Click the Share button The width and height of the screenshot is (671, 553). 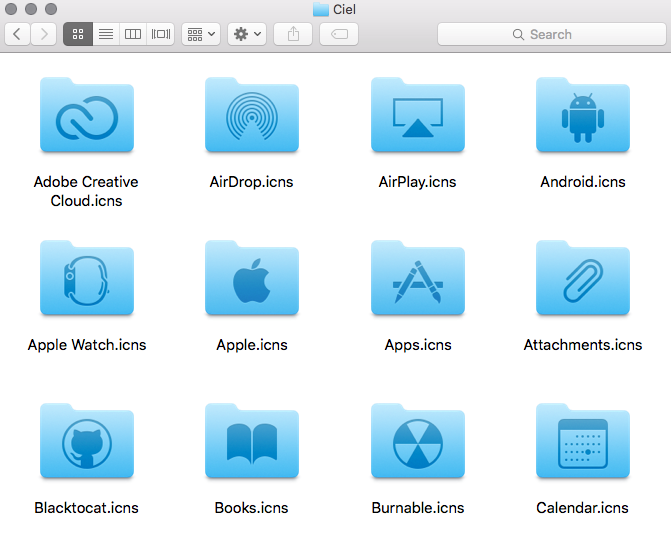pyautogui.click(x=293, y=34)
